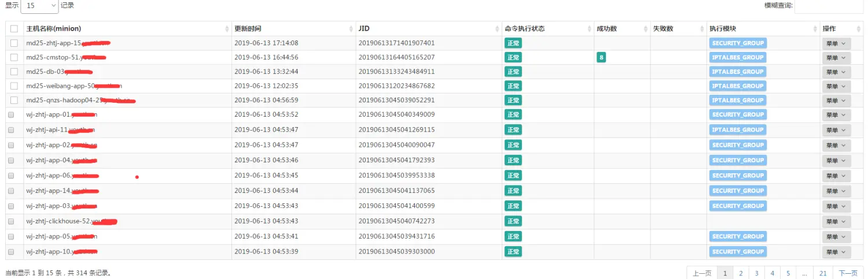Expand 菜单 dropdown for md25-weibang-app-50 row
This screenshot has height=279, width=868.
836,86
